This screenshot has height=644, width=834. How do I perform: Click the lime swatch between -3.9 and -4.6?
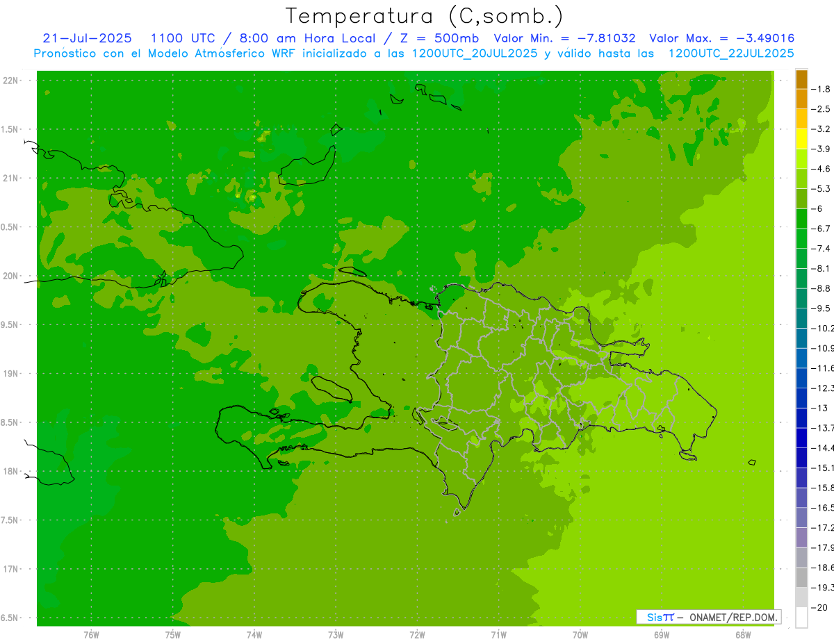pos(801,158)
